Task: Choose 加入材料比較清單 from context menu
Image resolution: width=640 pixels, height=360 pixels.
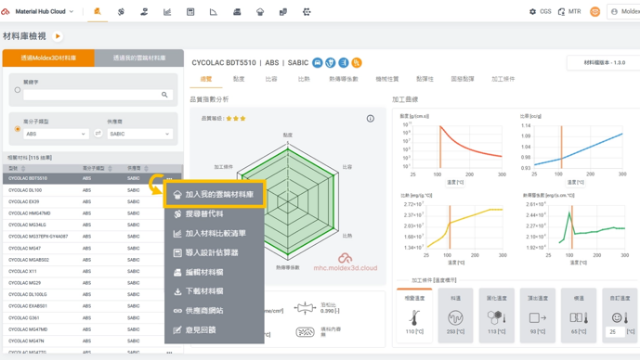Action: 215,233
